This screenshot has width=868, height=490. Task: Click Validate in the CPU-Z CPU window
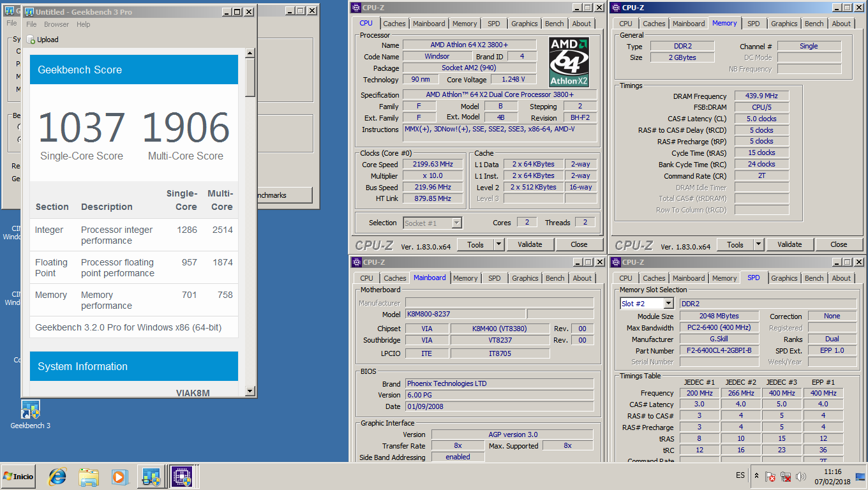(530, 244)
